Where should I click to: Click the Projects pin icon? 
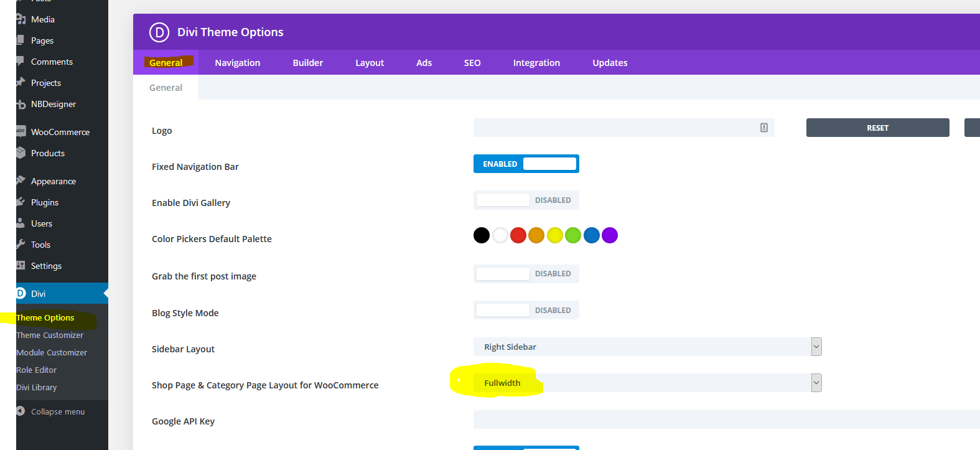click(x=21, y=83)
